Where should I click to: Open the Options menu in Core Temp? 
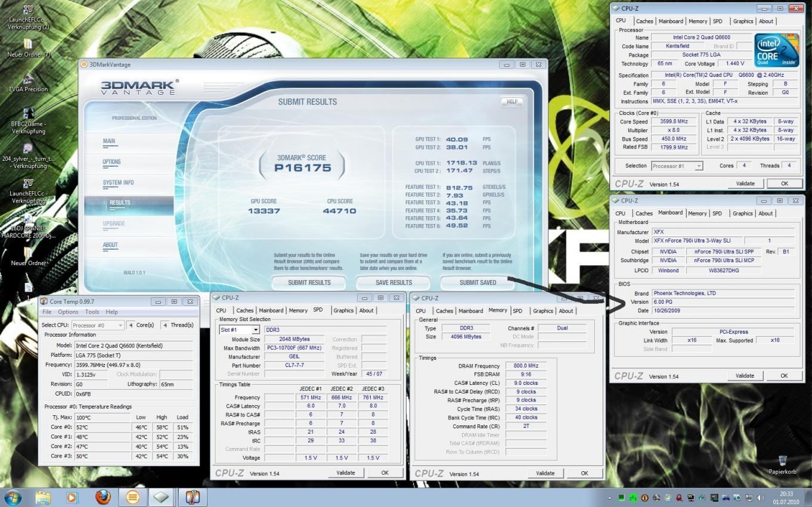pos(68,312)
